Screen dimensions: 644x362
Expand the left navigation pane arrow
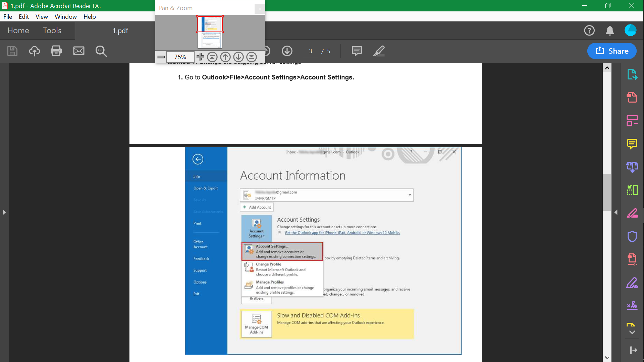coord(4,212)
